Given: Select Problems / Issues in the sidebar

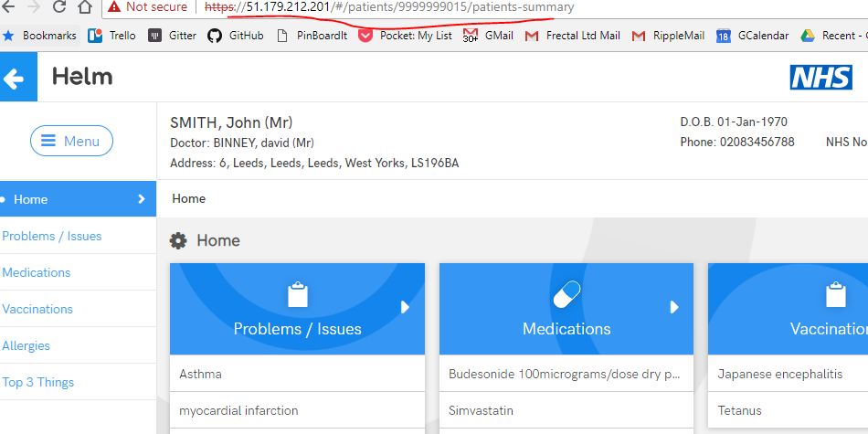Looking at the screenshot, I should point(52,236).
